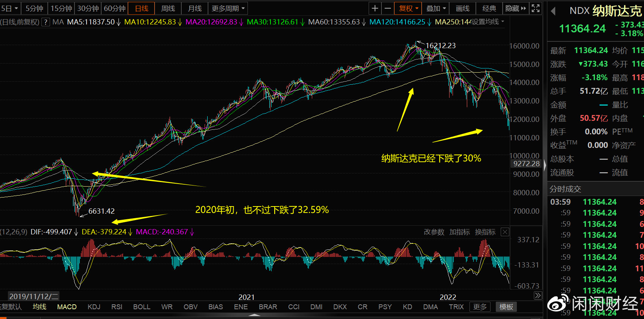Viewport: 644px width, 319px height.
Task: Select the DMI indicator
Action: (317, 307)
